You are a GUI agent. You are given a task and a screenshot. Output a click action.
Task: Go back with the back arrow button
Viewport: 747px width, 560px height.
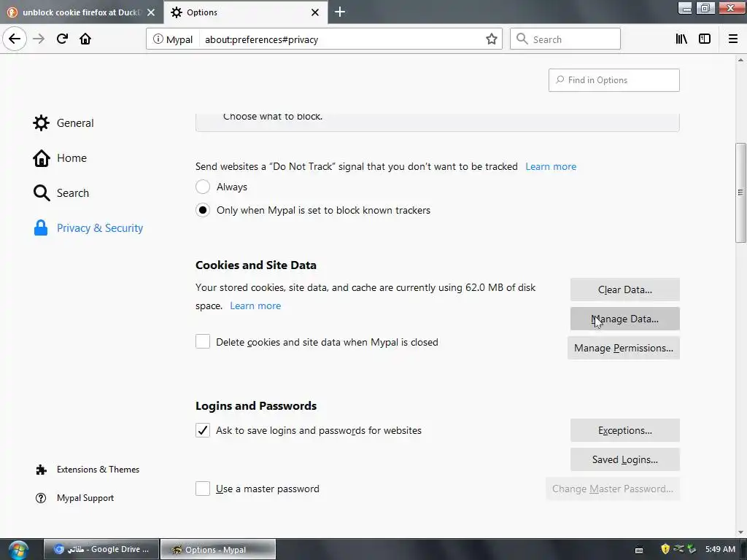pyautogui.click(x=15, y=39)
